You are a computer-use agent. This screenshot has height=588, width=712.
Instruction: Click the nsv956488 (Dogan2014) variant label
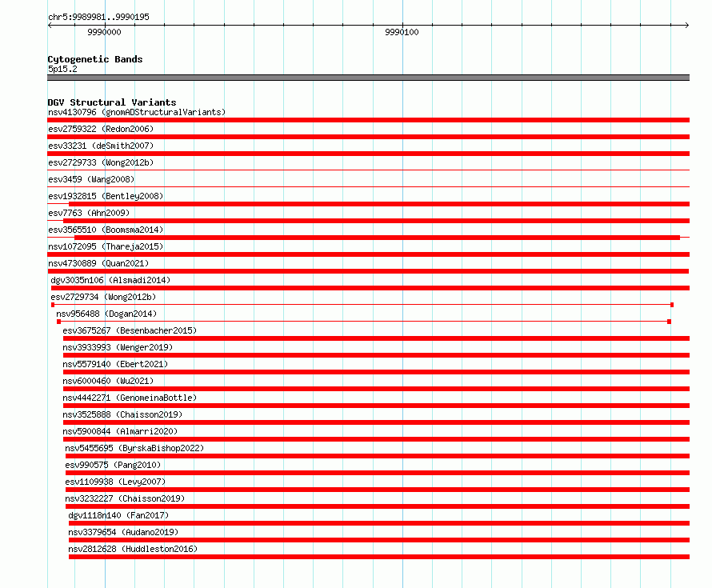point(106,314)
